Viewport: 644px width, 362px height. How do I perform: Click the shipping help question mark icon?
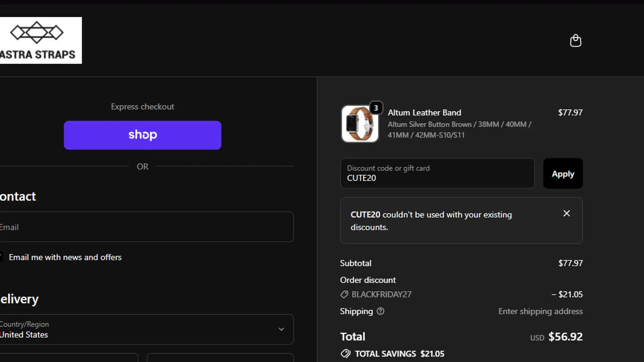(380, 311)
